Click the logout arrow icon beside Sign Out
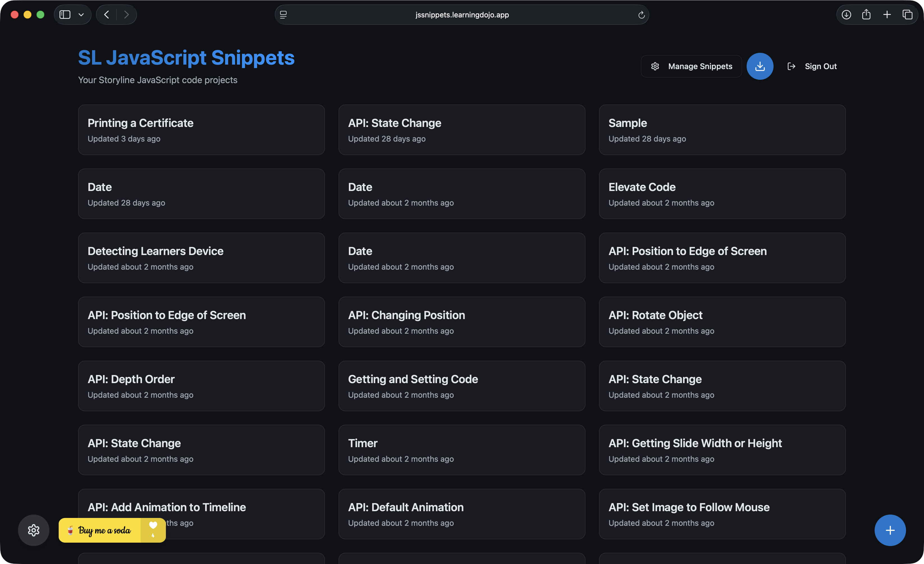 (x=791, y=66)
